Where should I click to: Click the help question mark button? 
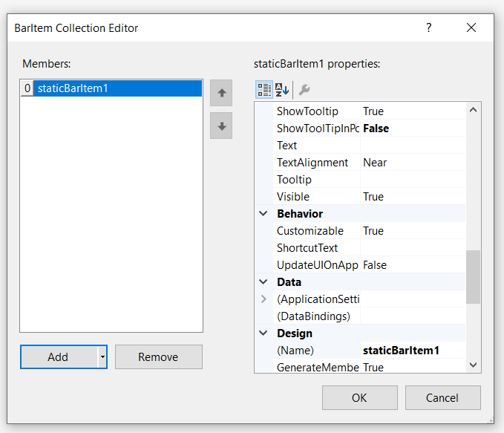click(x=428, y=27)
